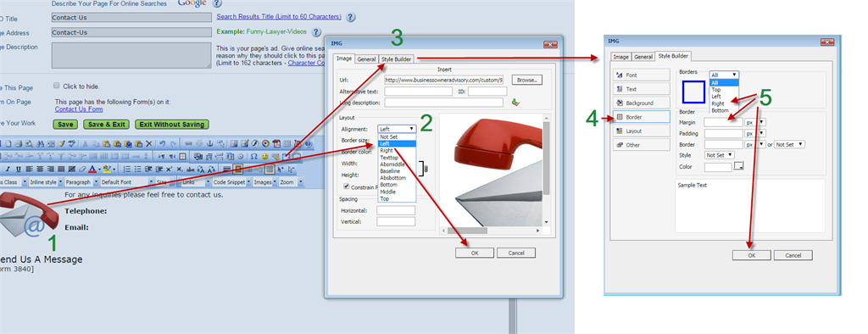The width and height of the screenshot is (868, 334).
Task: Click the Omega special character icon
Action: (254, 157)
